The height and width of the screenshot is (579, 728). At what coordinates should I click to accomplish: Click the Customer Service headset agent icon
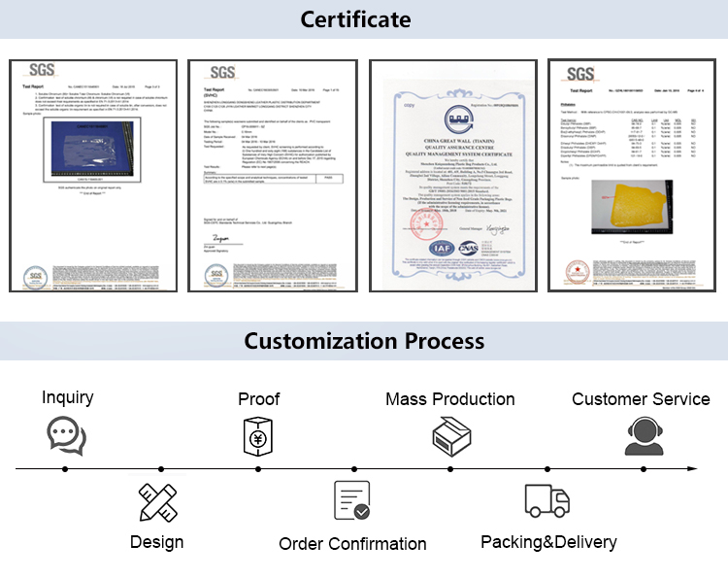point(642,435)
